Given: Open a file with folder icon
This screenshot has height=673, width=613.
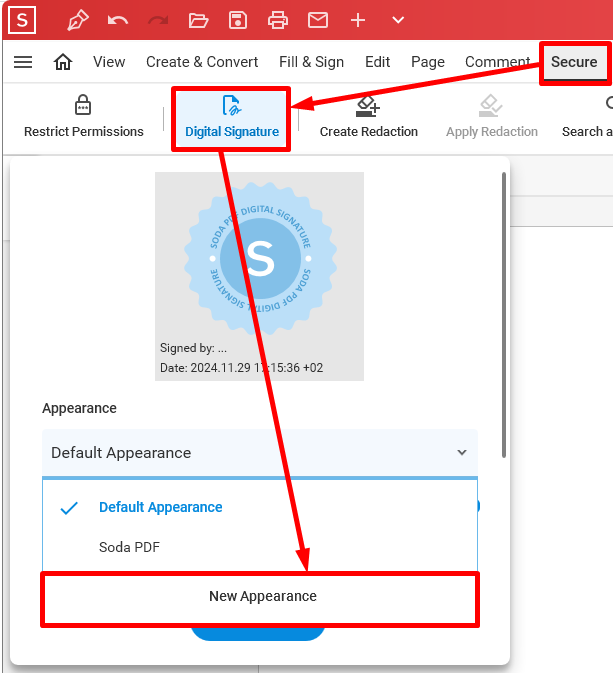Looking at the screenshot, I should coord(198,20).
